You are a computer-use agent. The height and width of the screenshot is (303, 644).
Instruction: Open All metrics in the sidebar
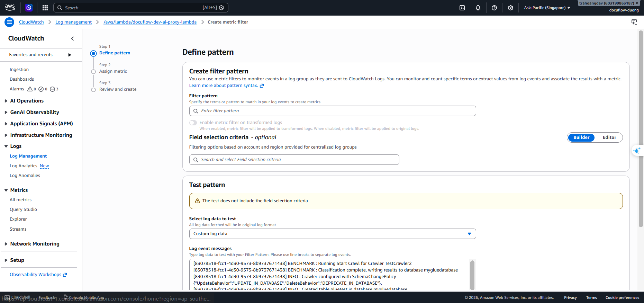20,200
